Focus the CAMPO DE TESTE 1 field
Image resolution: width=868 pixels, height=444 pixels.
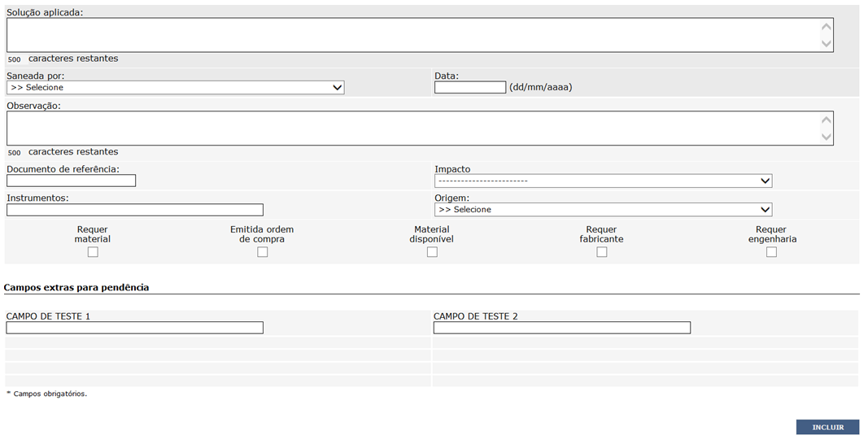click(x=134, y=328)
